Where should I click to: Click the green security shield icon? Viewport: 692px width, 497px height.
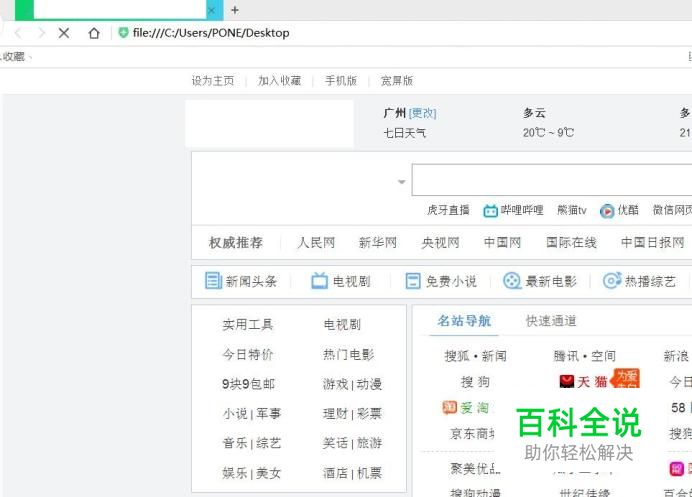click(124, 33)
